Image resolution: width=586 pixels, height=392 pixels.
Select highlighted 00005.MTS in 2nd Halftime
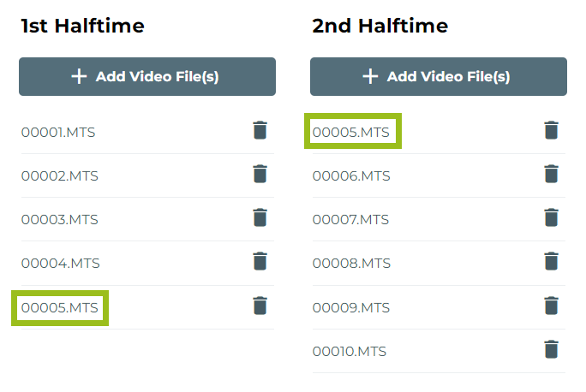coord(351,132)
